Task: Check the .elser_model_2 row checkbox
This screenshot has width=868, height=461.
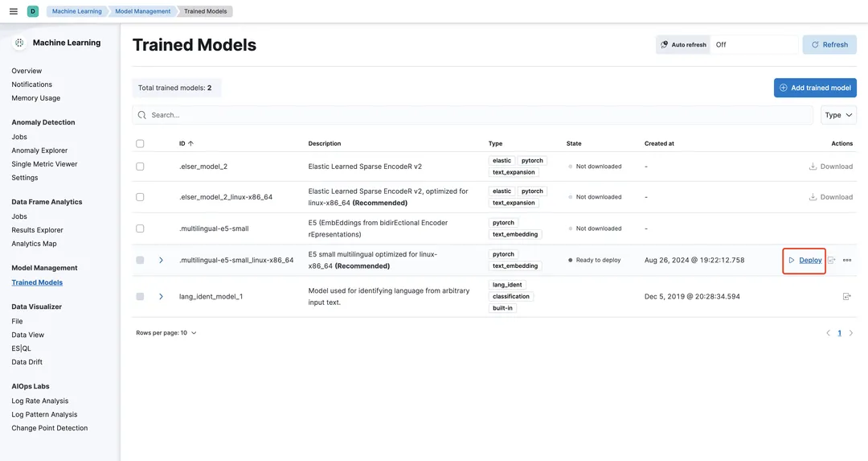Action: pos(140,167)
